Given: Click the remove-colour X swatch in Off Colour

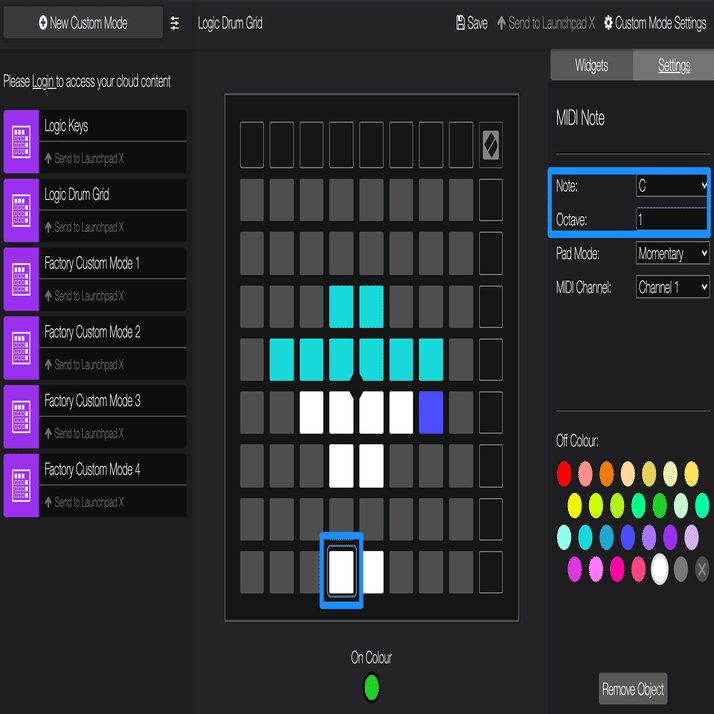Looking at the screenshot, I should pyautogui.click(x=702, y=569).
